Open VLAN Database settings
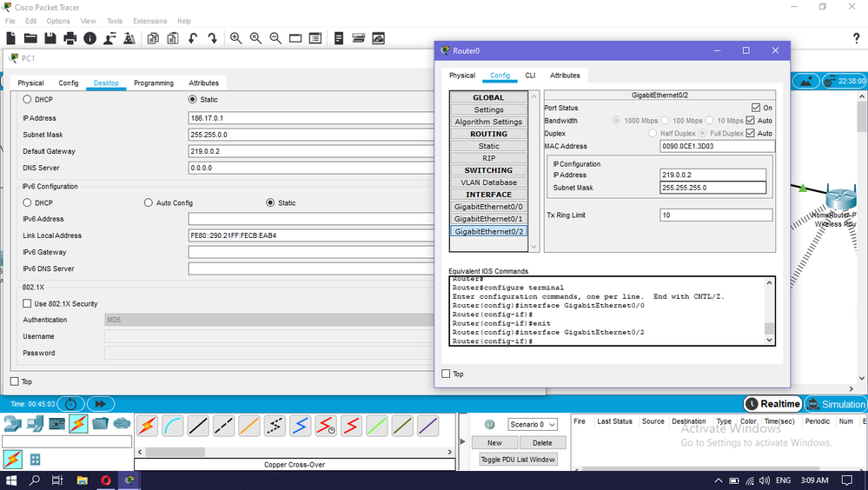The image size is (868, 490). 488,182
